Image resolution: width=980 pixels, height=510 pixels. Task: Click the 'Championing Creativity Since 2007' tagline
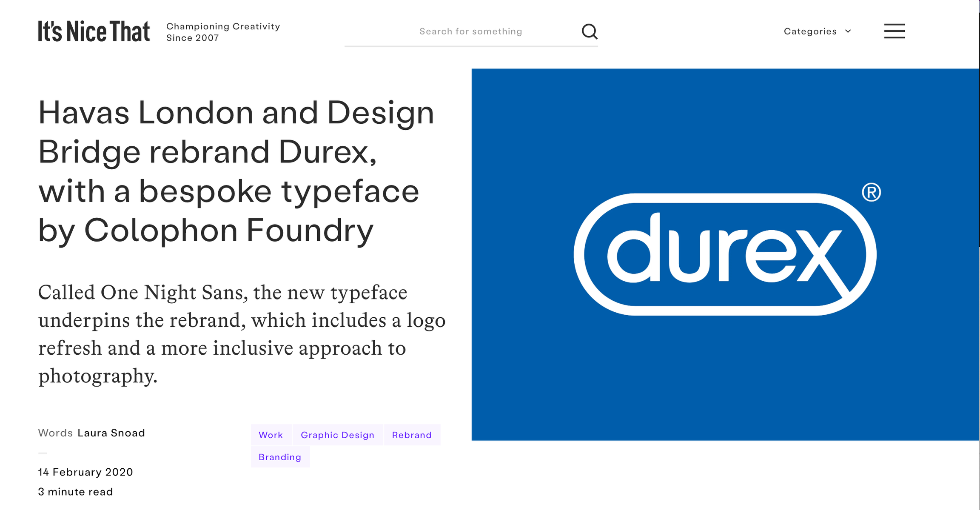(x=223, y=32)
